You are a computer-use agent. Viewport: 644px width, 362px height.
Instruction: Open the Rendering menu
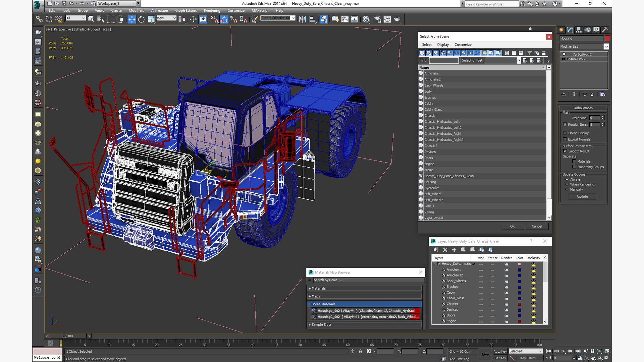pyautogui.click(x=212, y=11)
